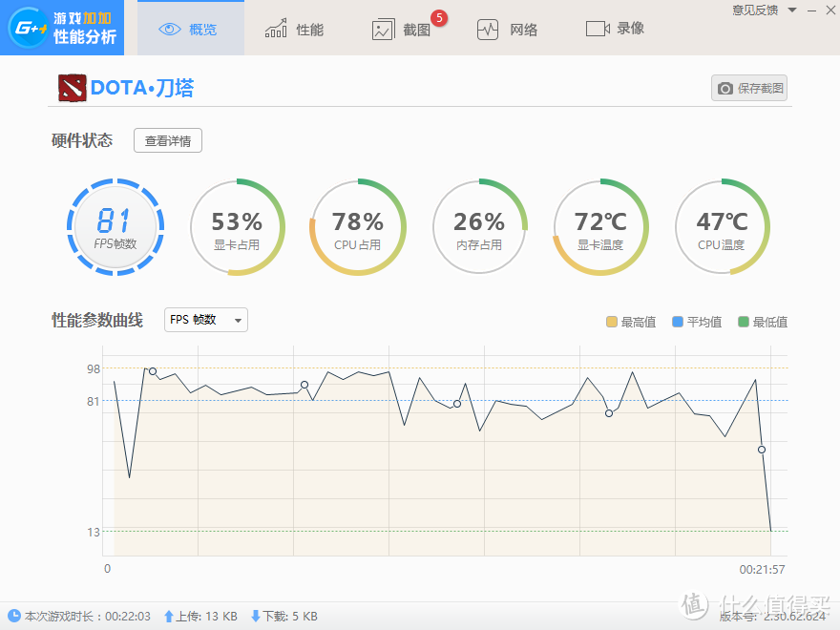Click the 81 axis label
The image size is (840, 630).
coord(94,401)
